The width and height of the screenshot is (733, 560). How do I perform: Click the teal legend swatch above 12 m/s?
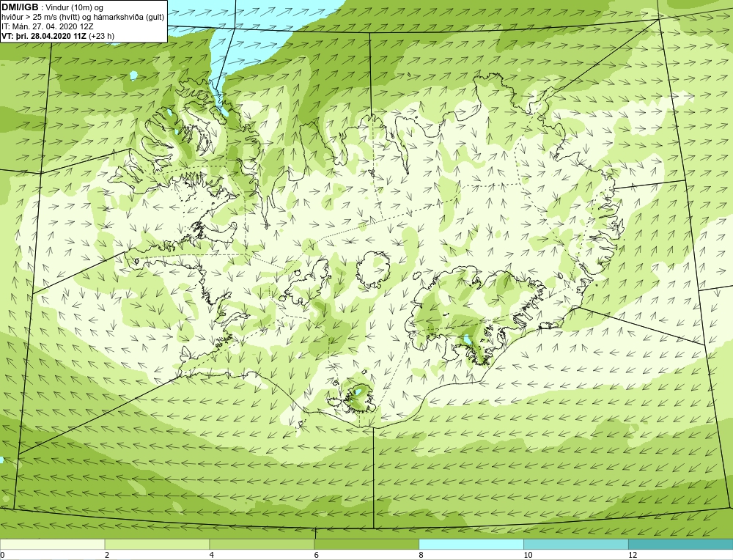tap(681, 544)
